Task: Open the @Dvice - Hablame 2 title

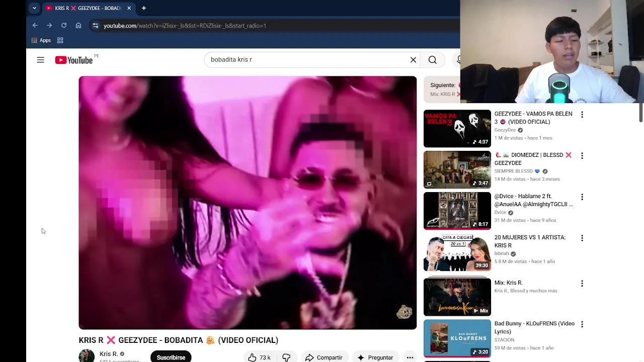Action: coord(533,200)
